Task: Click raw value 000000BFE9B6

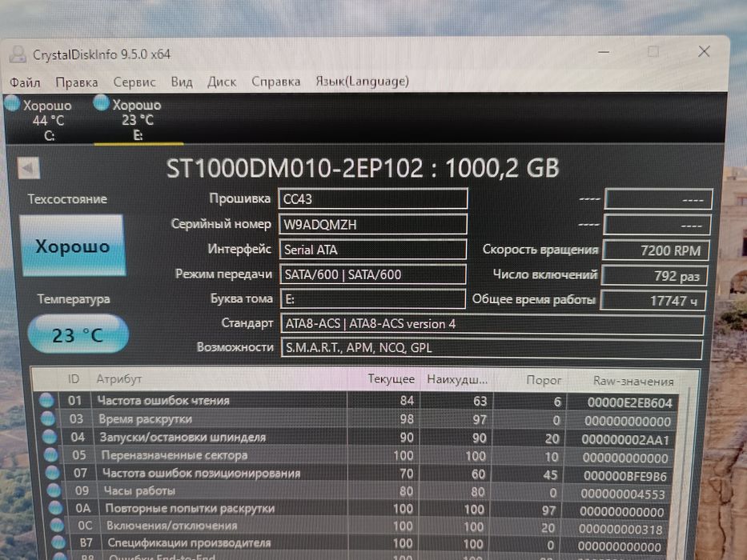Action: [625, 476]
